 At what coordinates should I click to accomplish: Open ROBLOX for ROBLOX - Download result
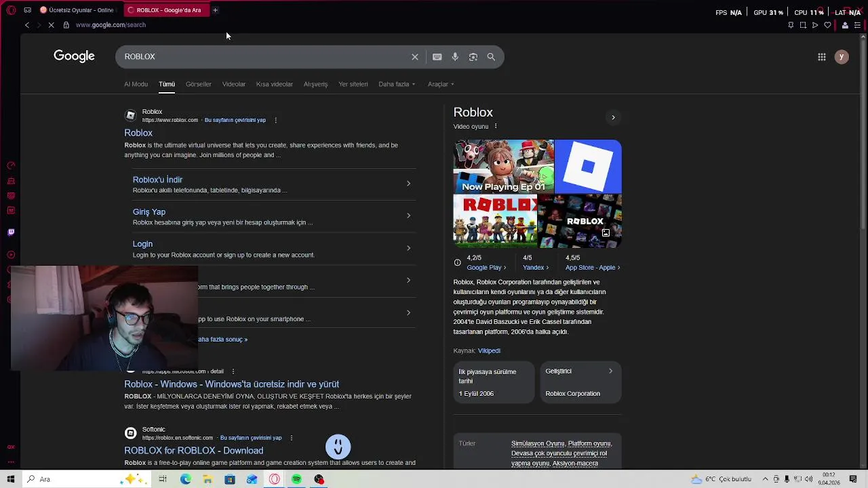(x=193, y=451)
